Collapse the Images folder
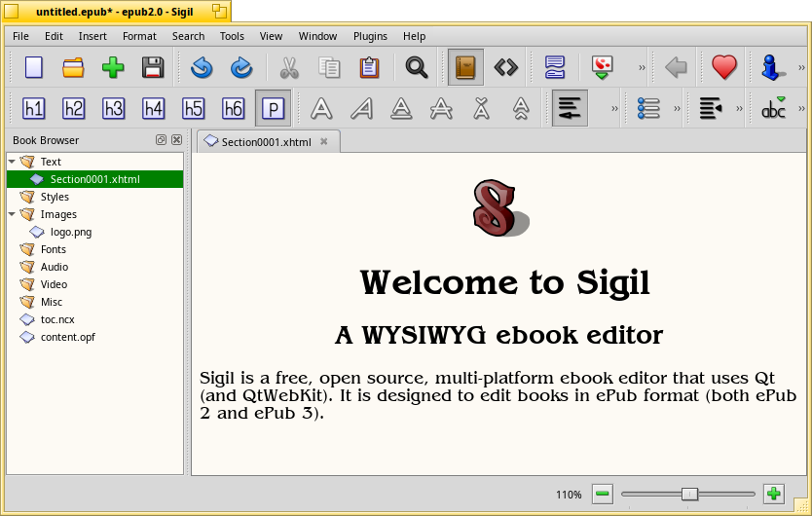 (x=12, y=214)
